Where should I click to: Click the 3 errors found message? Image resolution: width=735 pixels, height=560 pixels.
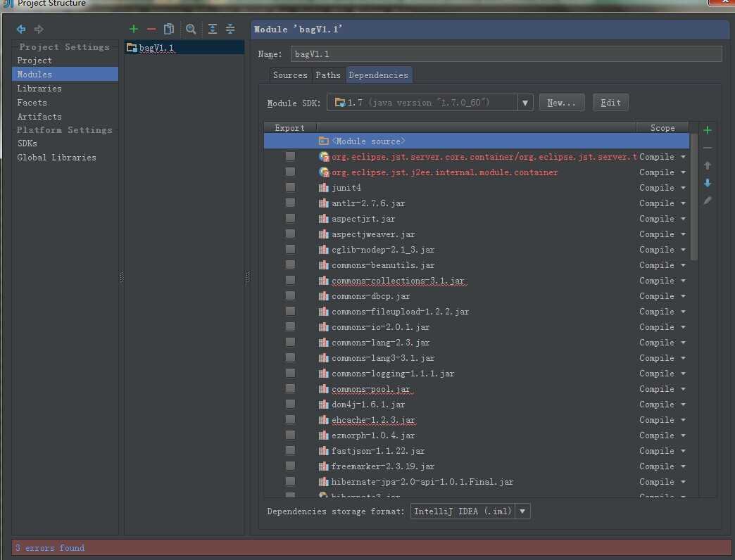click(50, 547)
